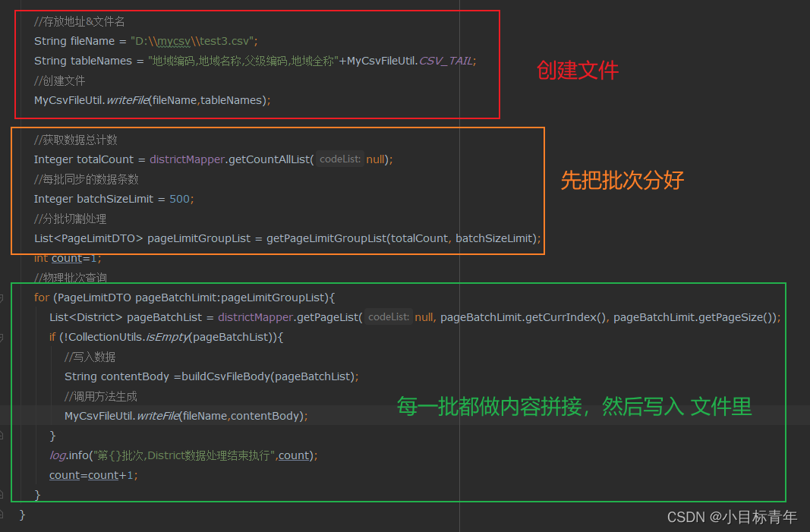Click the log.info statement
Image resolution: width=810 pixels, height=532 pixels.
184,455
